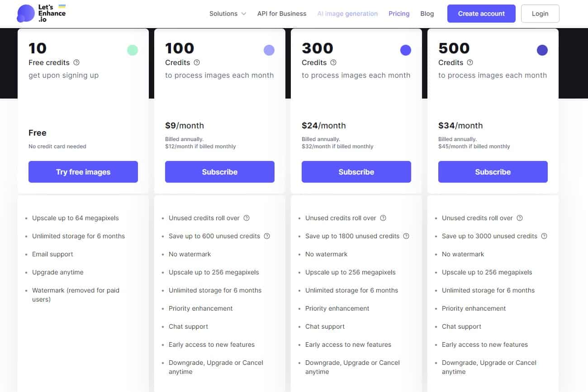Click the Create account button
This screenshot has width=588, height=392.
click(x=481, y=14)
